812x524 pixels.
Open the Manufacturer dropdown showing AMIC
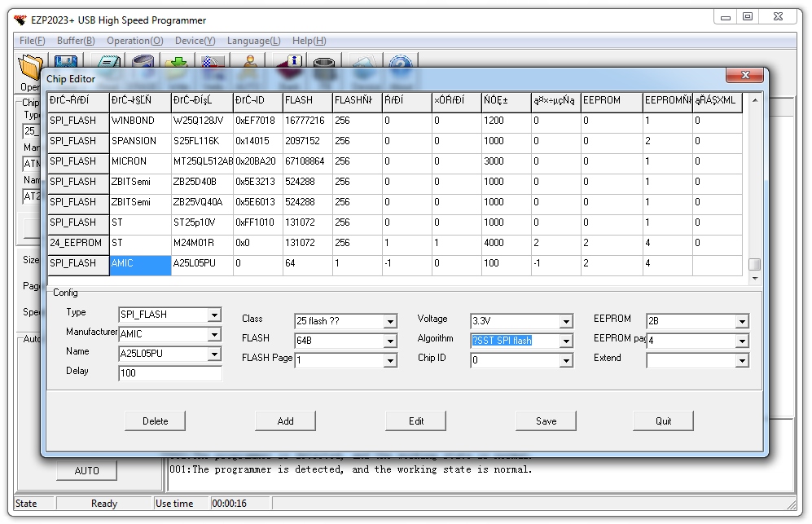coord(214,335)
